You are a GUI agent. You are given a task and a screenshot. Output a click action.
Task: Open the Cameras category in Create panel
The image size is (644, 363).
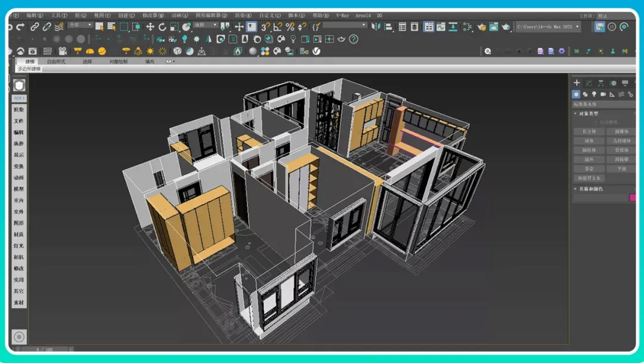pyautogui.click(x=603, y=94)
